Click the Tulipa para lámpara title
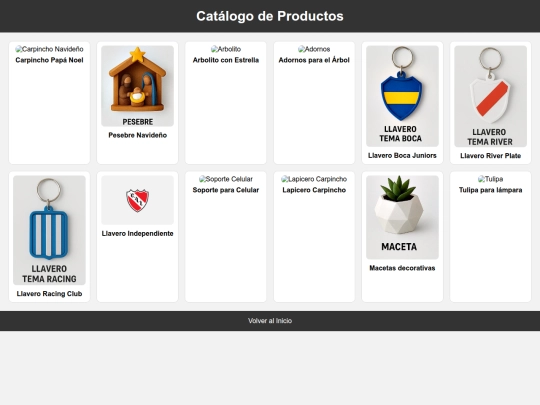 coord(490,190)
